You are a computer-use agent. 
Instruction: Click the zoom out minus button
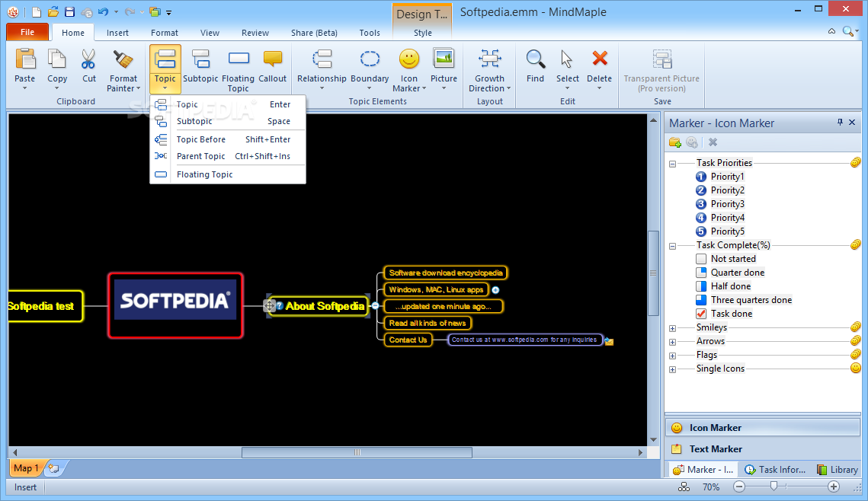tap(739, 487)
